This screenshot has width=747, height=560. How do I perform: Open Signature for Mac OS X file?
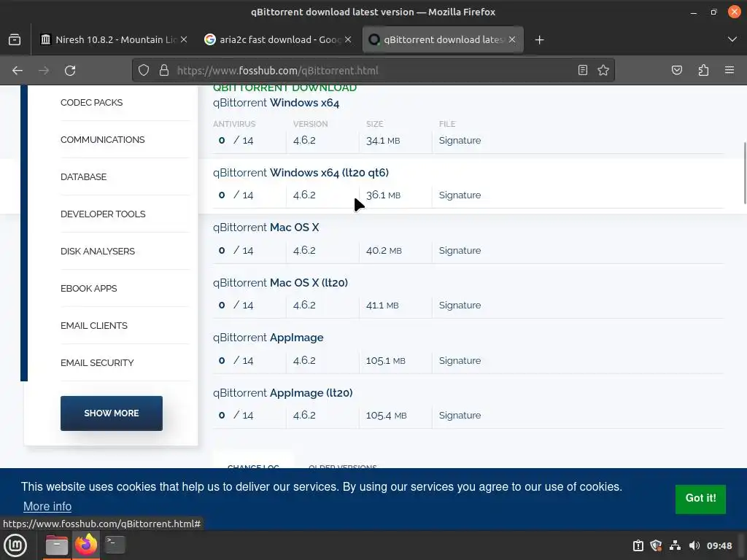point(460,251)
